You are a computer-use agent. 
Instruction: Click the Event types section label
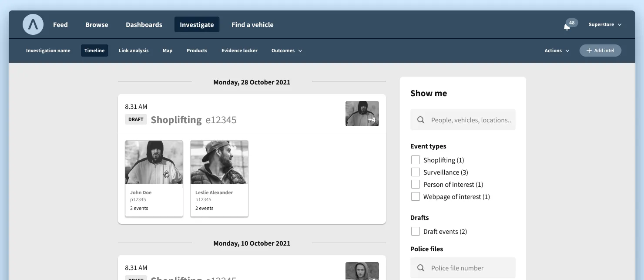pos(428,146)
